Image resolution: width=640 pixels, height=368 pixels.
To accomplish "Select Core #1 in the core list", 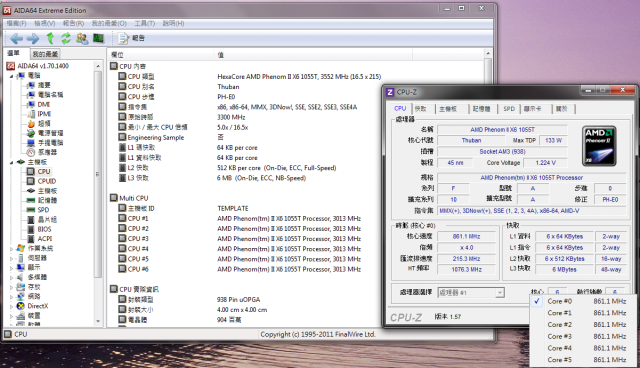I will tap(584, 313).
